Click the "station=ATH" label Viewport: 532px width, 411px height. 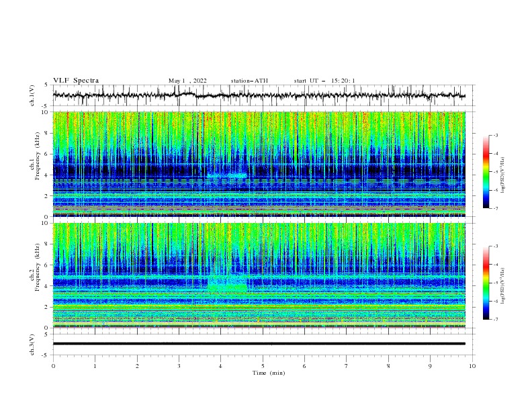click(x=249, y=81)
